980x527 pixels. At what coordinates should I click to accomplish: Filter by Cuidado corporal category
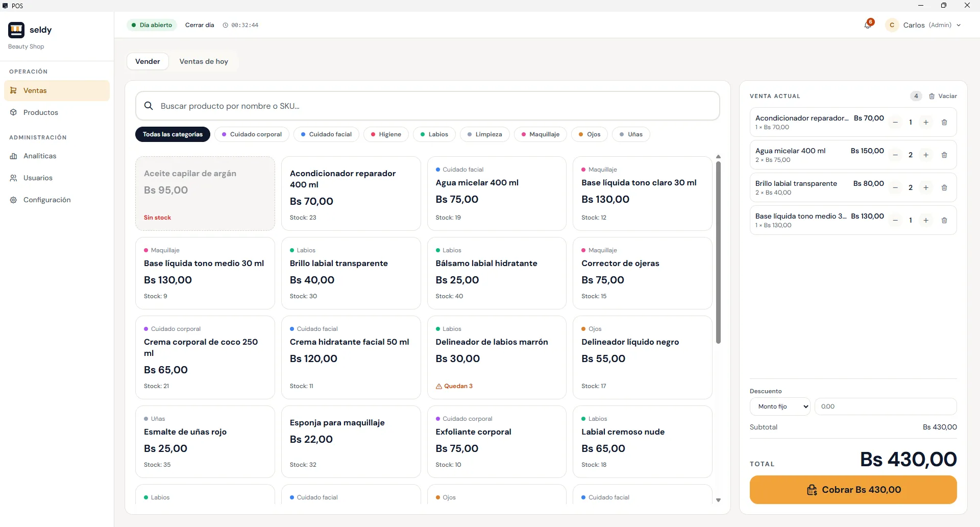pyautogui.click(x=252, y=134)
